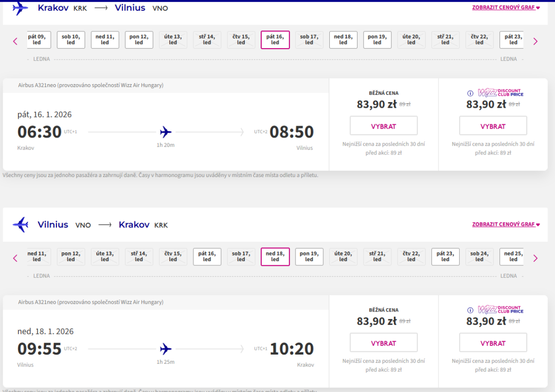This screenshot has height=392, width=555.
Task: Select return date pát 23, led
Action: point(445,257)
